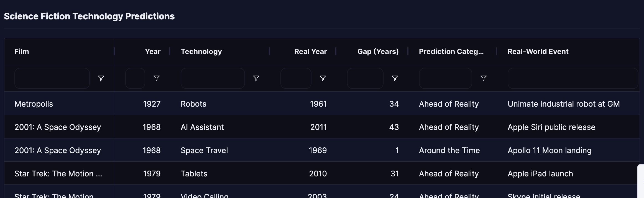Sort by Gap (Years) column header

coord(378,52)
